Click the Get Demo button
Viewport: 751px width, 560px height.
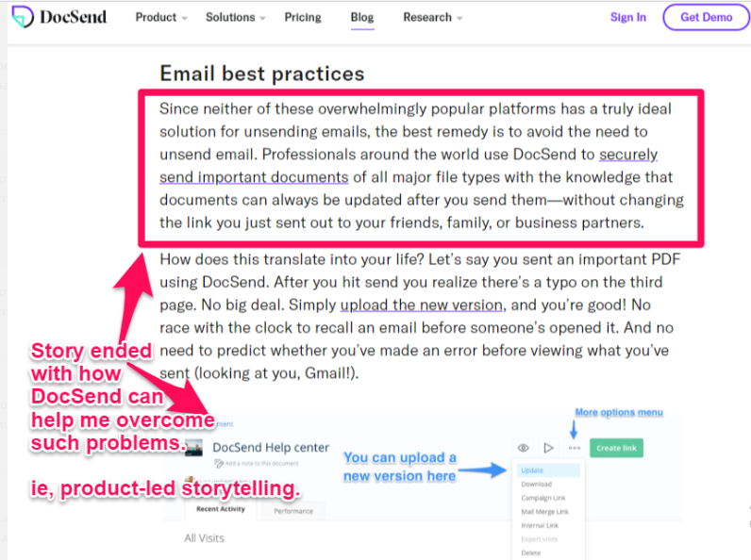pyautogui.click(x=706, y=17)
